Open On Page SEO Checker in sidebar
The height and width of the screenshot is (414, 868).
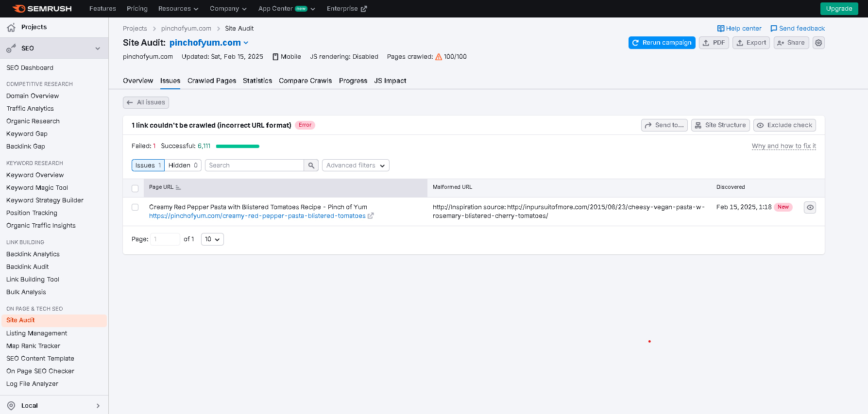40,371
